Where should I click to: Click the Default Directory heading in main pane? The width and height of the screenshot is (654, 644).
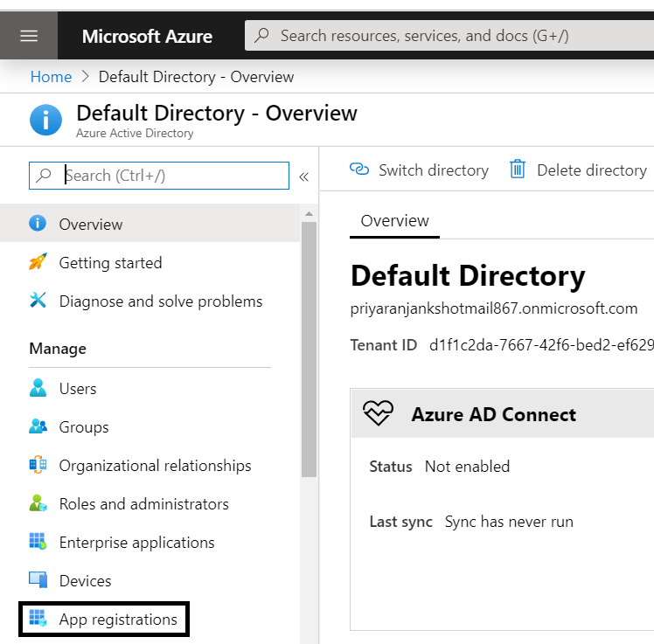point(468,276)
